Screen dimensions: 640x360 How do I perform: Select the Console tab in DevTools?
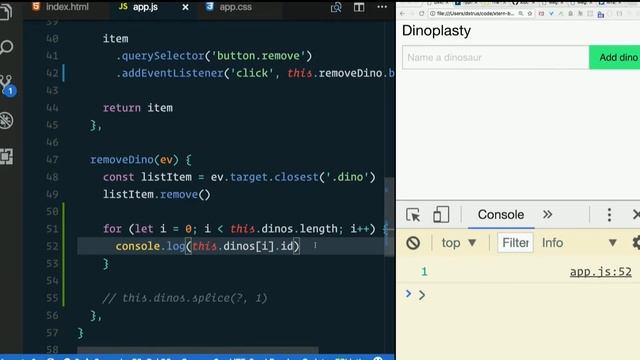(501, 215)
